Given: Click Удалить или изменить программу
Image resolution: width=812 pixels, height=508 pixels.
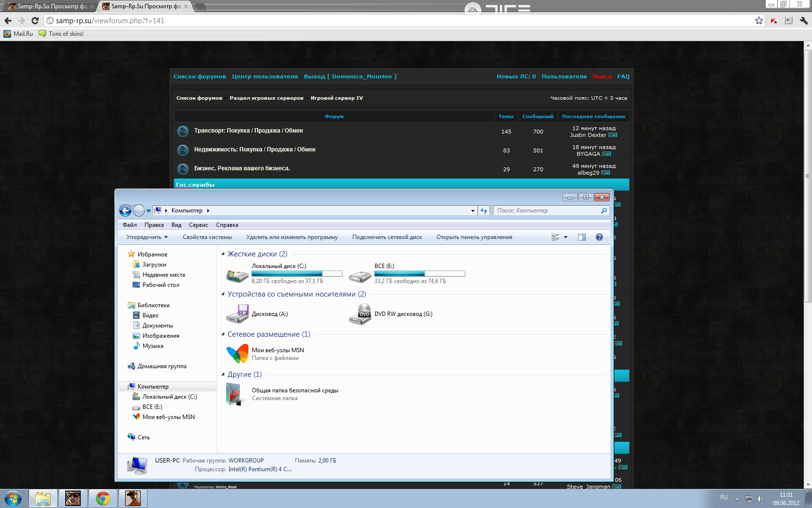Looking at the screenshot, I should [292, 237].
